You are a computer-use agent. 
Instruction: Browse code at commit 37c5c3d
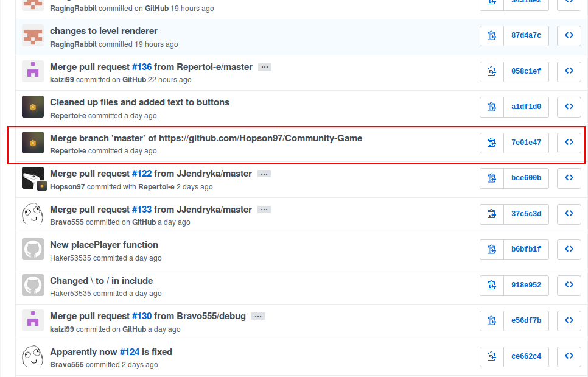[x=569, y=214]
